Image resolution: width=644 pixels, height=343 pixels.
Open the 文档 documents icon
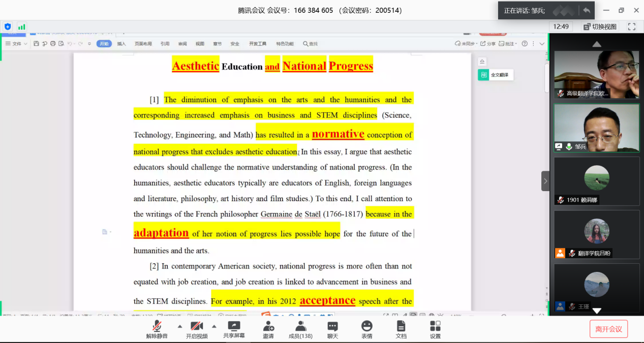(x=401, y=329)
